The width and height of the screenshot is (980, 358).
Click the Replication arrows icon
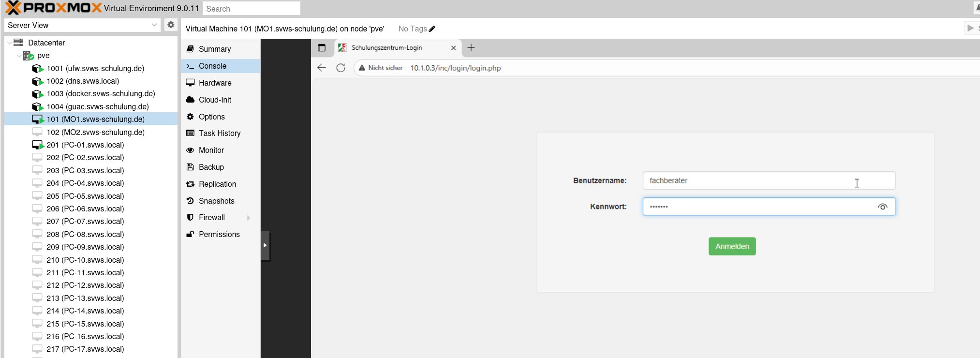[190, 184]
